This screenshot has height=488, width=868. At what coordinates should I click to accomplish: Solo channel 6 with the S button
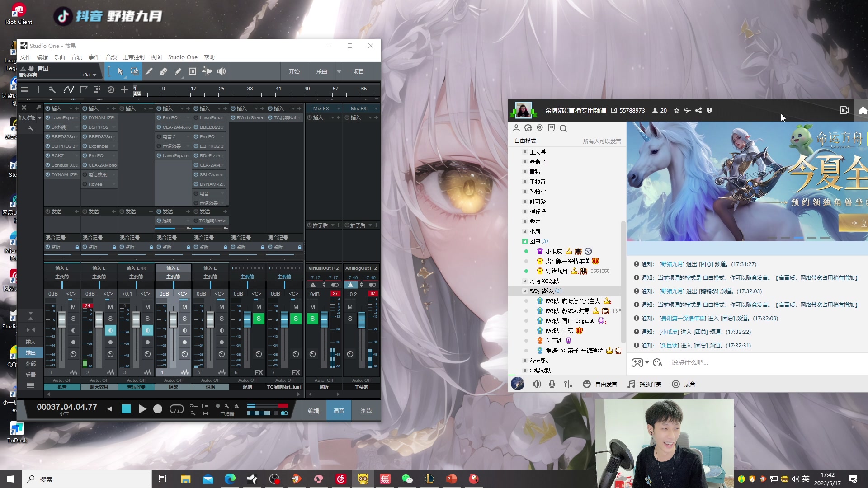point(259,319)
